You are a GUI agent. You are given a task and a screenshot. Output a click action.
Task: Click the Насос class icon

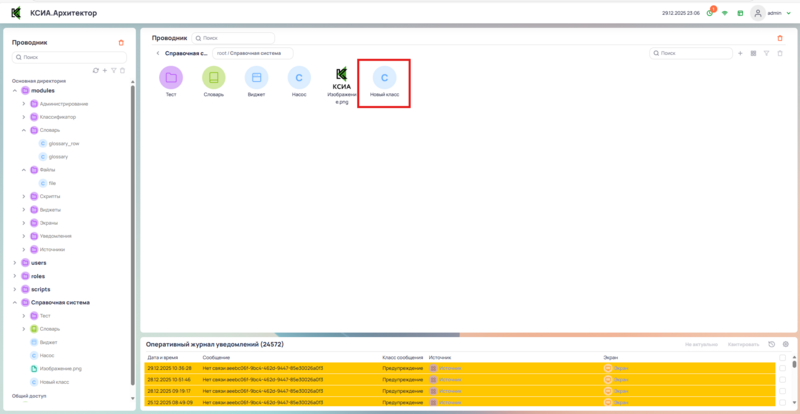pos(298,78)
